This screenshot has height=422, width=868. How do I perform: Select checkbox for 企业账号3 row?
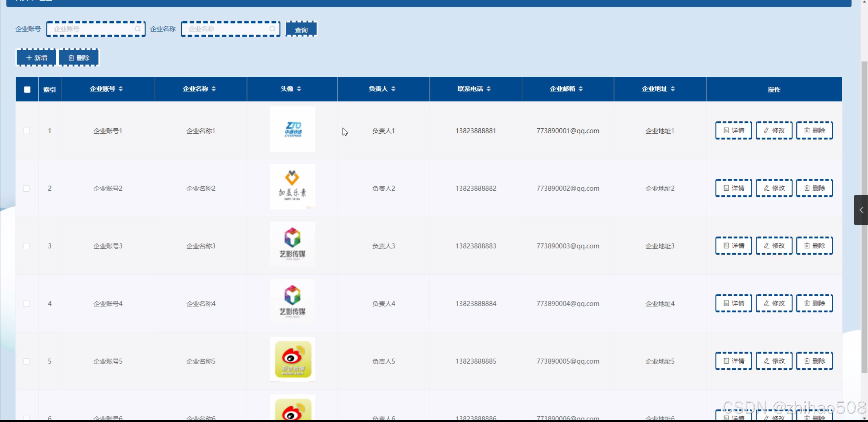coord(26,246)
